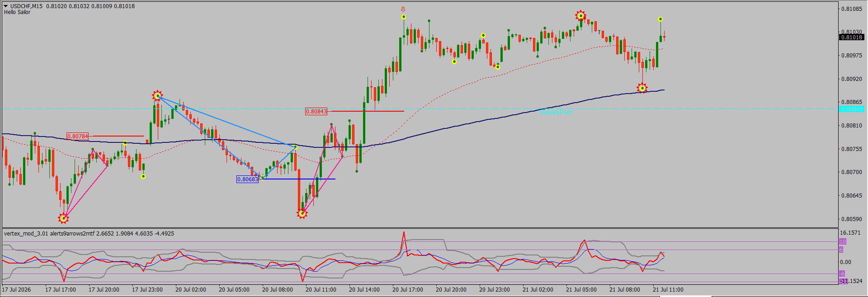The width and height of the screenshot is (868, 297).
Task: Click the purple level -6 tag
Action: 842,273
